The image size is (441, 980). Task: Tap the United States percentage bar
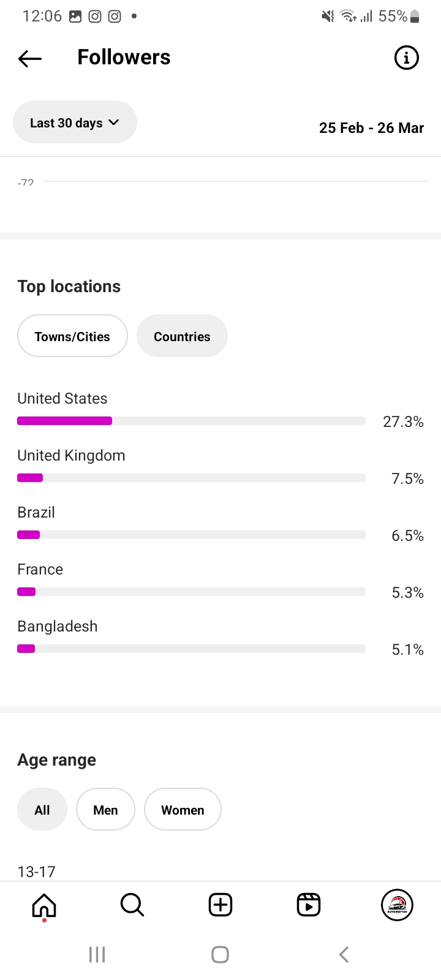click(x=191, y=421)
